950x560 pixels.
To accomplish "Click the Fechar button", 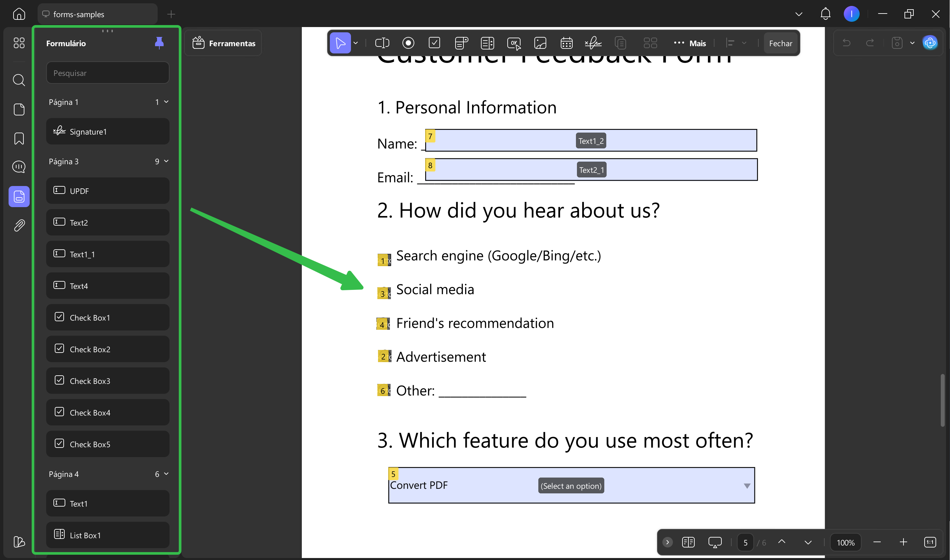I will (780, 43).
